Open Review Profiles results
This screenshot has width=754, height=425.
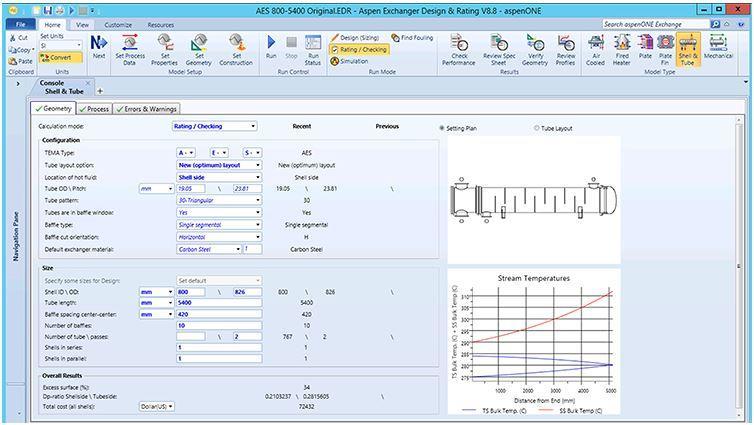point(566,50)
